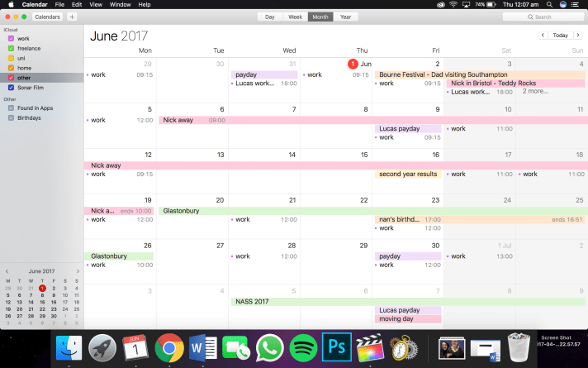Advance mini calendar to next month

click(78, 271)
